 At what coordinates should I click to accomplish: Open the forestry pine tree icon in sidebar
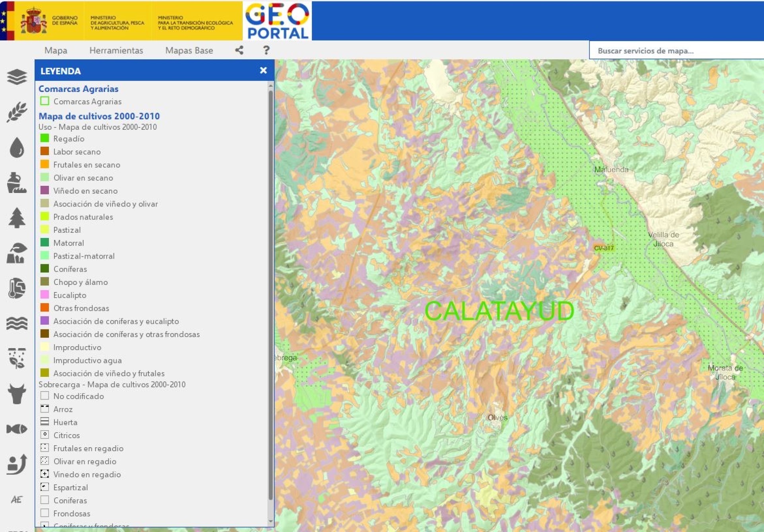pyautogui.click(x=17, y=218)
